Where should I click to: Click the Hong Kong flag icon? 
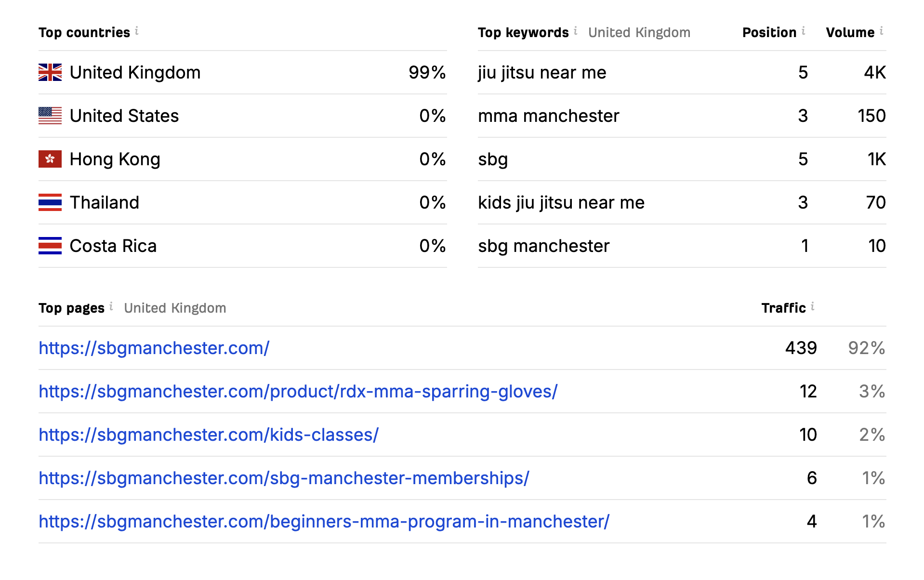click(x=50, y=159)
